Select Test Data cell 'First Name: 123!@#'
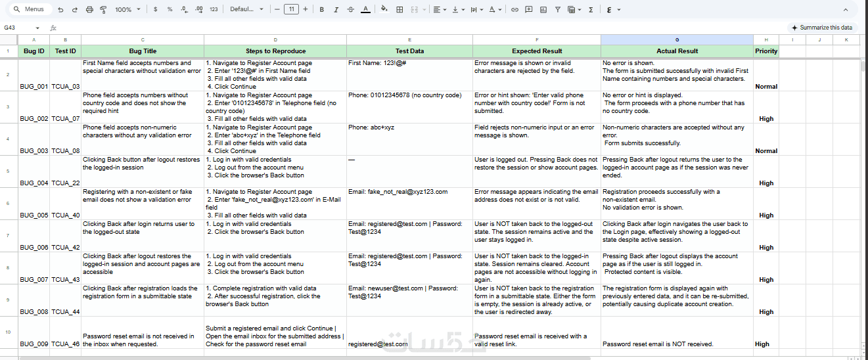The width and height of the screenshot is (868, 360). [x=409, y=75]
